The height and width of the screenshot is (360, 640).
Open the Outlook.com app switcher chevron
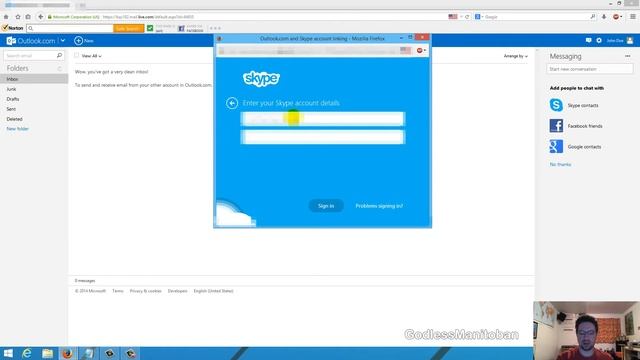pos(62,40)
